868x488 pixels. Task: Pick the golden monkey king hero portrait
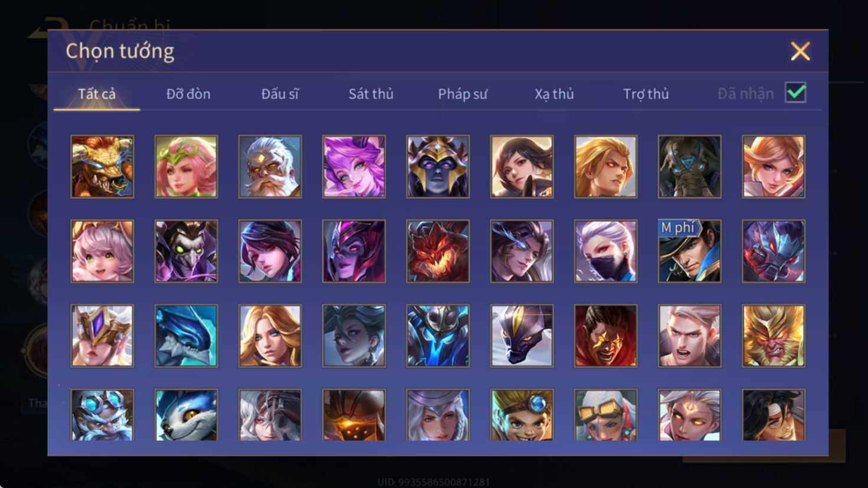(773, 335)
